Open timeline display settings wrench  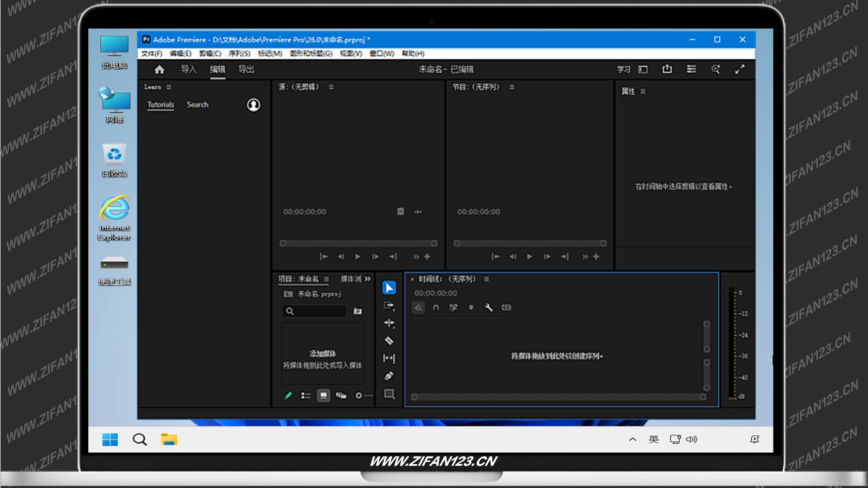coord(489,307)
